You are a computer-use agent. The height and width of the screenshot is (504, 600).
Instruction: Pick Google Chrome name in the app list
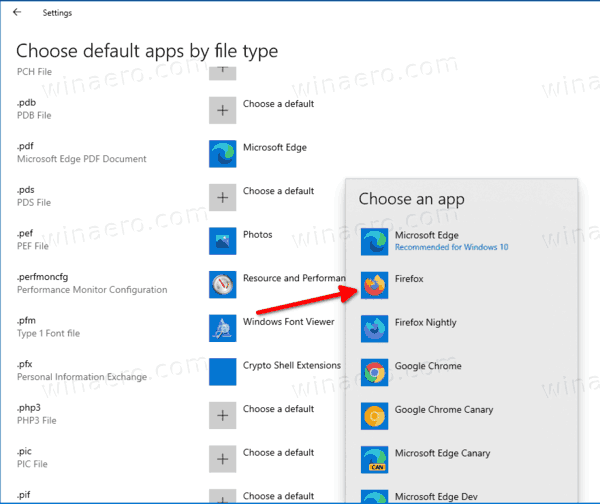click(428, 367)
